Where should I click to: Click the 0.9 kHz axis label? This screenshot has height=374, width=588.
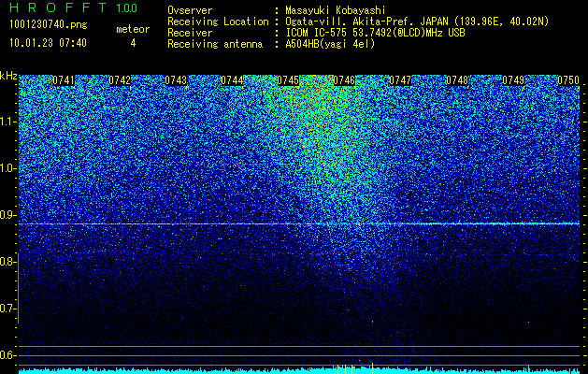[x=8, y=215]
